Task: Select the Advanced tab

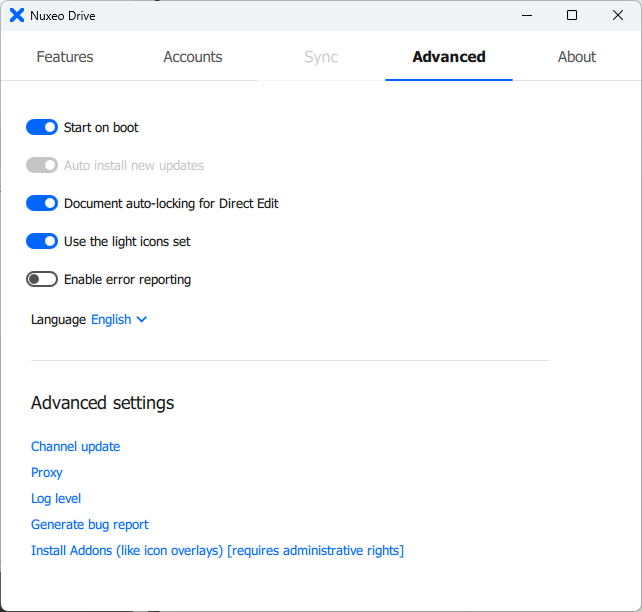Action: (x=449, y=57)
